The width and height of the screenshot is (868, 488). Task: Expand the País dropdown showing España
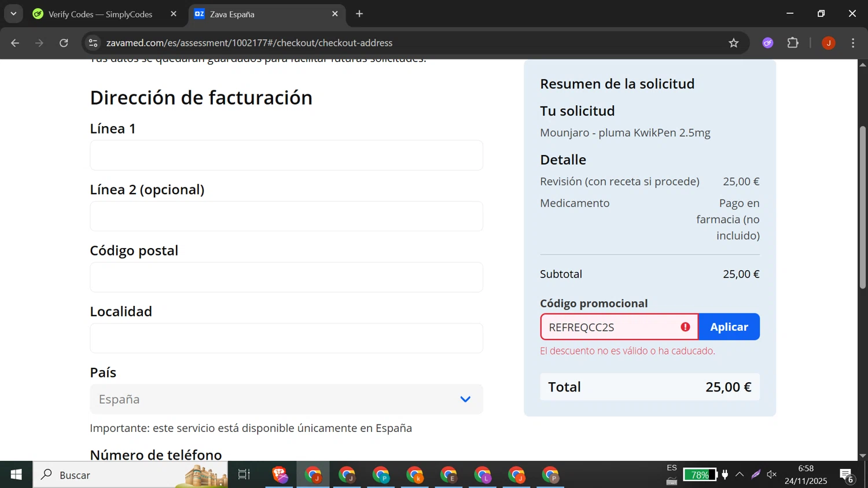click(286, 399)
